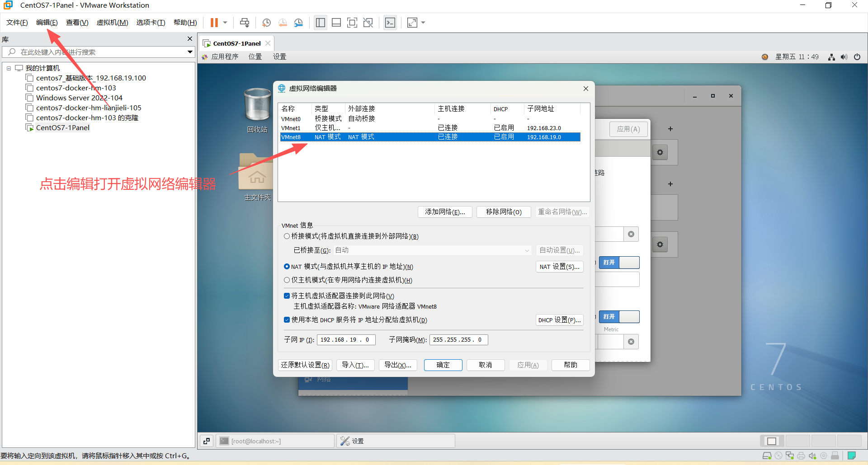Click the 子网 IP input field

(x=346, y=340)
